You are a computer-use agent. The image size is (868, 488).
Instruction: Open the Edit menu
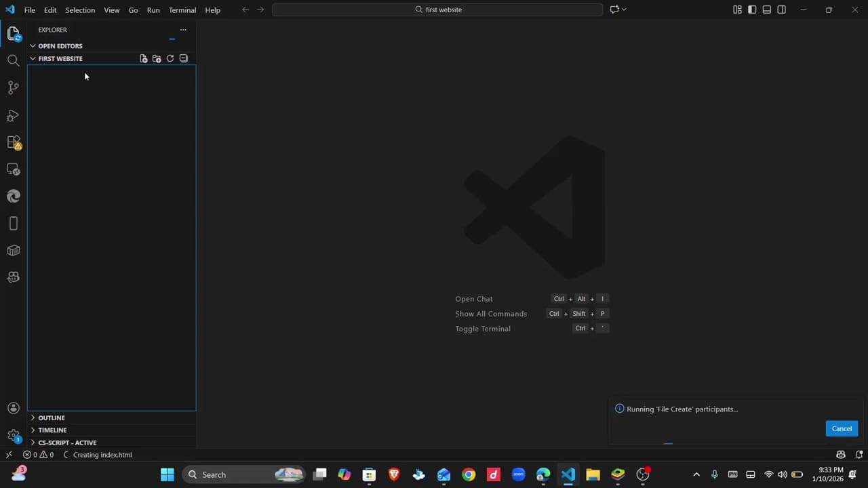coord(50,10)
